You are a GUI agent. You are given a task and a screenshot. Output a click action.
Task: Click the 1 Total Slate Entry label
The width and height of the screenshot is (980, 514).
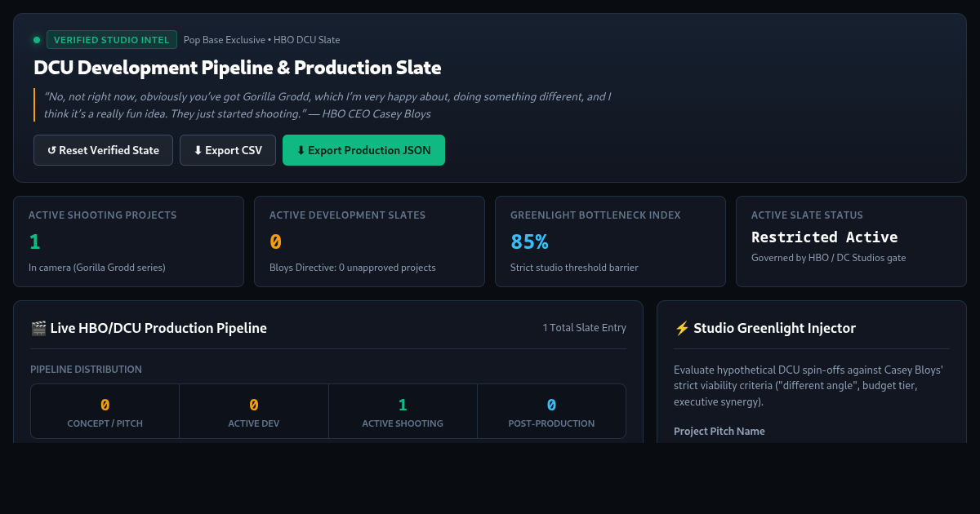[x=585, y=328]
